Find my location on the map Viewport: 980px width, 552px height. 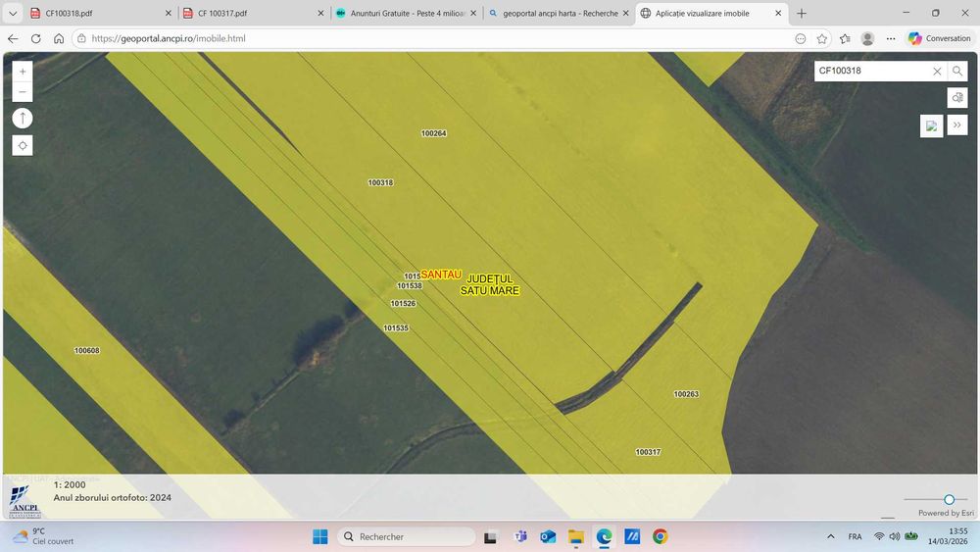23,145
